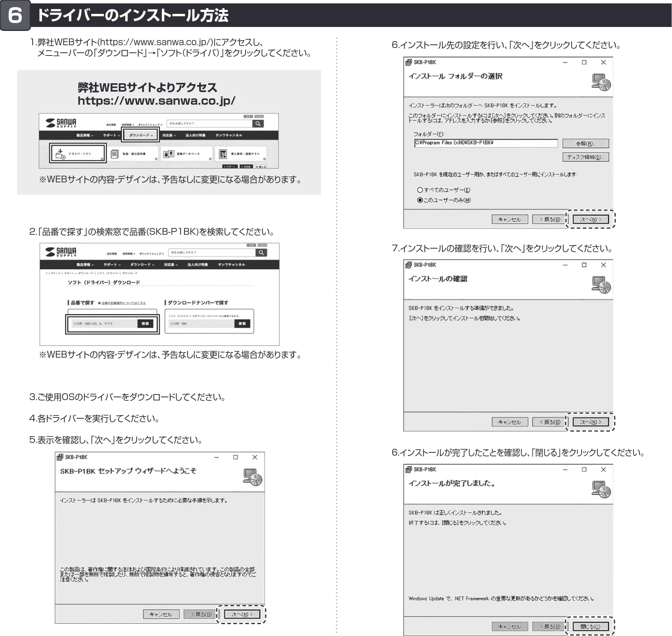The width and height of the screenshot is (672, 636).
Task: Click the search magnifier icon on the download-menu site screenshot
Action: click(258, 124)
